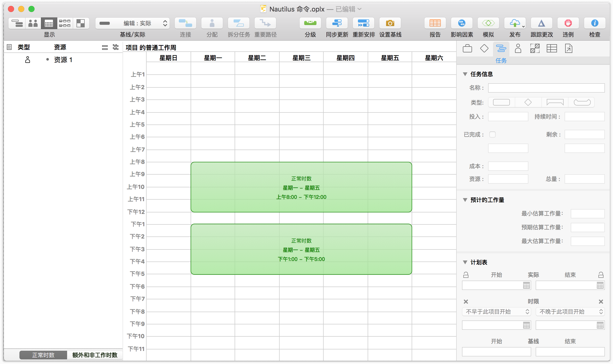Lock the 开始 date padlock
This screenshot has height=364, width=613.
coord(466,275)
